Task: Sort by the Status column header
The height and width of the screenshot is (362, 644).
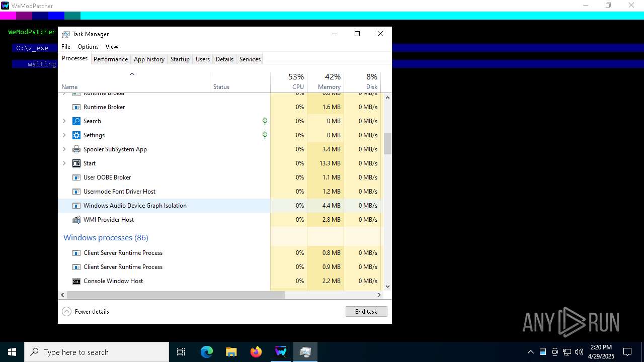Action: [240, 82]
